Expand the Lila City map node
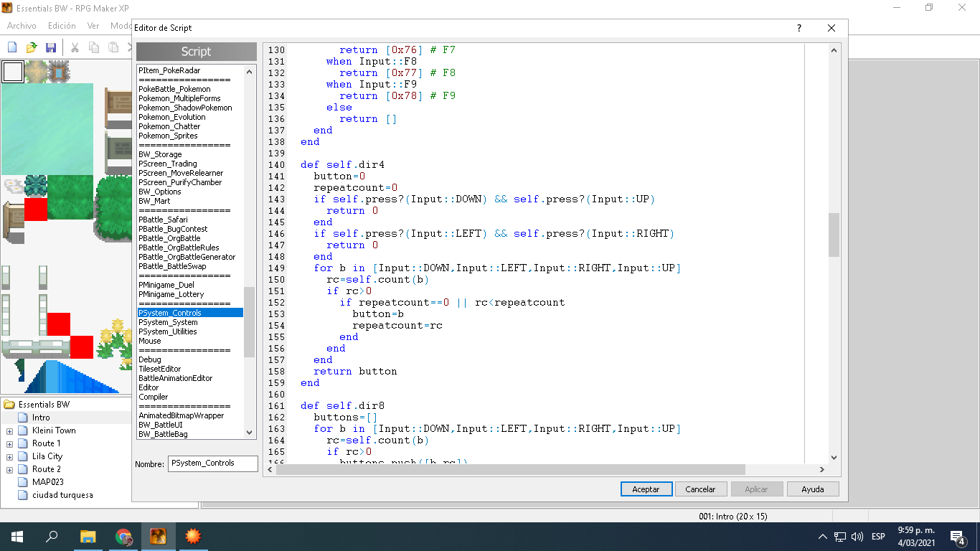This screenshot has width=980, height=551. pyautogui.click(x=9, y=457)
